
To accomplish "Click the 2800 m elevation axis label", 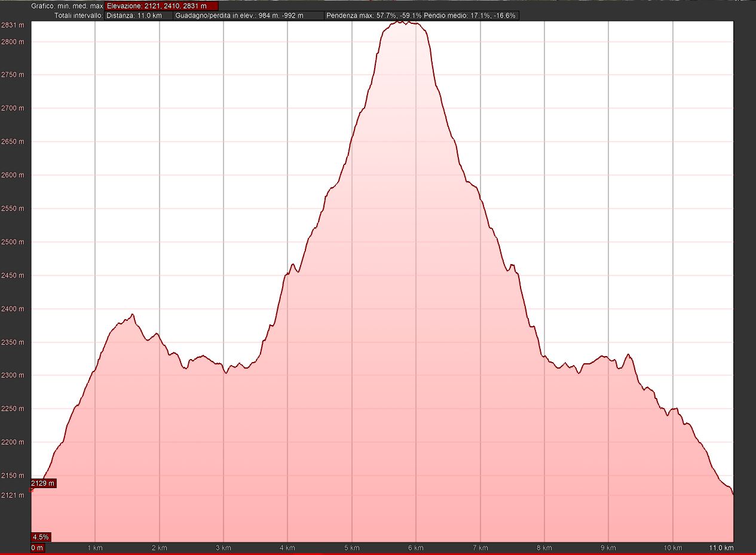I will 13,42.
